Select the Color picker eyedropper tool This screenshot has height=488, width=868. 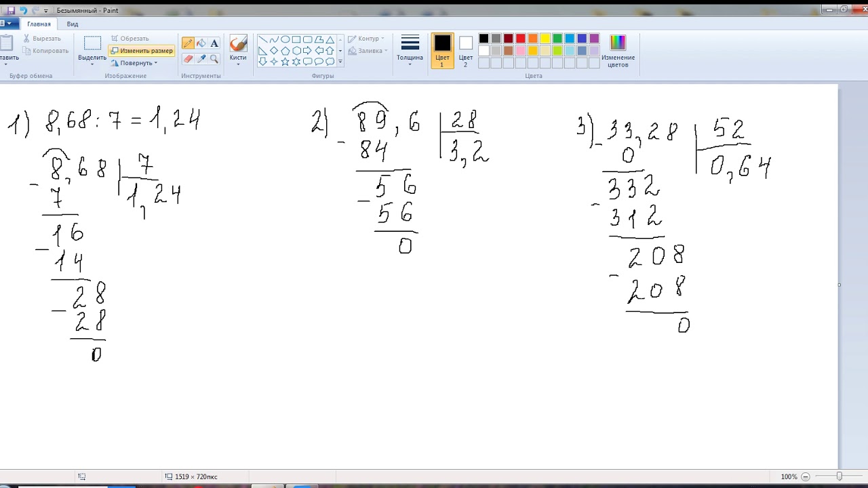pyautogui.click(x=201, y=59)
